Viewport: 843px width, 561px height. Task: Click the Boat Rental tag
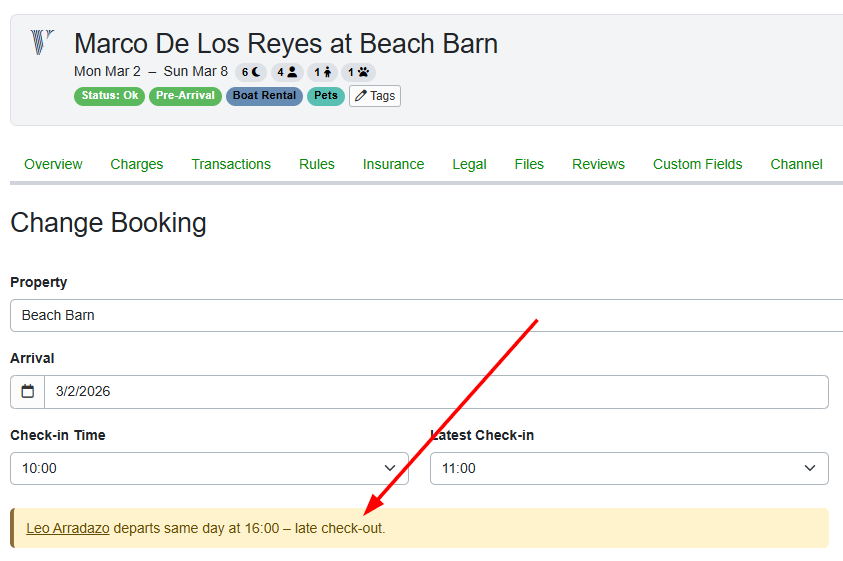[x=265, y=96]
